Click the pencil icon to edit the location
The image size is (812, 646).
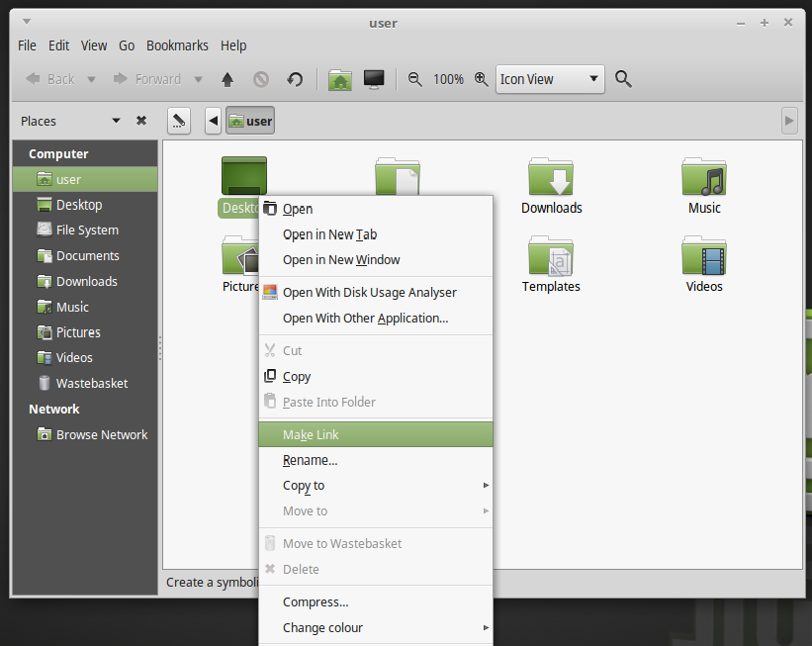pos(179,120)
